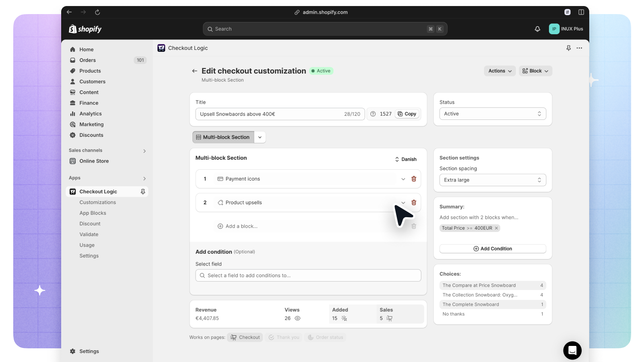The height and width of the screenshot is (362, 644).
Task: Click the Search bar
Action: (325, 29)
